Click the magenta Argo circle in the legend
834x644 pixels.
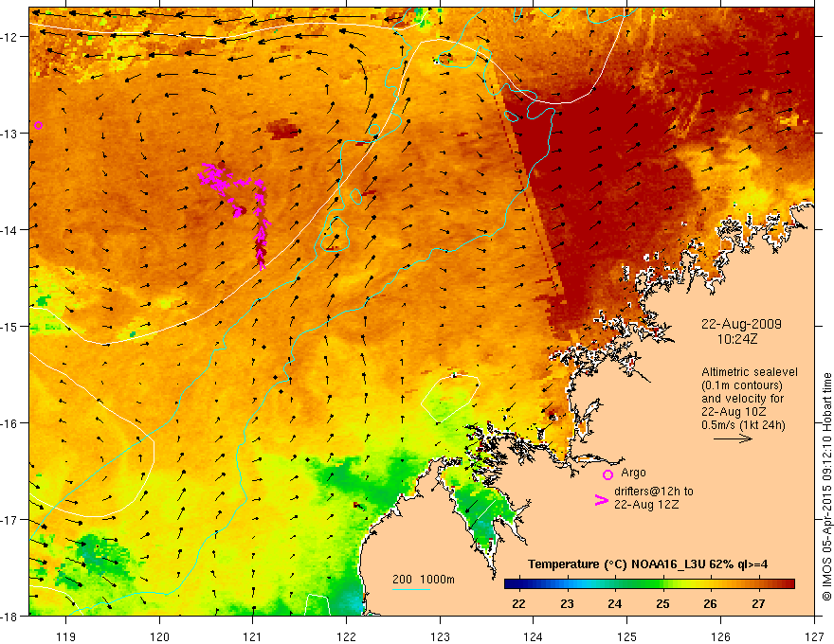[x=607, y=474]
